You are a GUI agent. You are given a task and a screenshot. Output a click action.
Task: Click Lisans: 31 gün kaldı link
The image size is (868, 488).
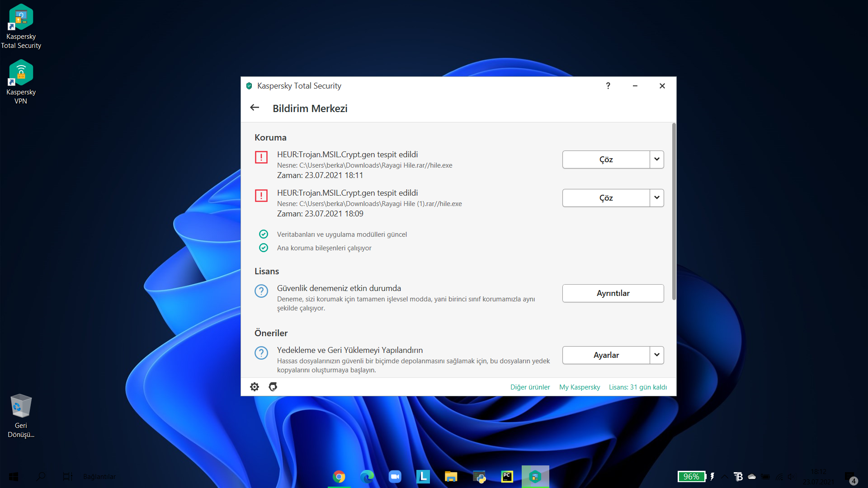pyautogui.click(x=637, y=387)
